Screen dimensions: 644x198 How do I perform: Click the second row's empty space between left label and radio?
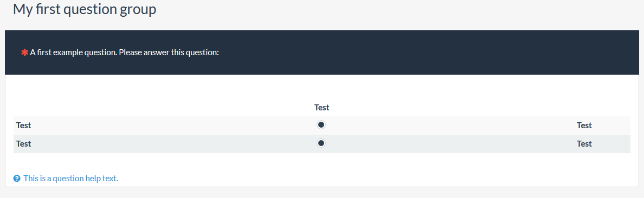[172, 144]
